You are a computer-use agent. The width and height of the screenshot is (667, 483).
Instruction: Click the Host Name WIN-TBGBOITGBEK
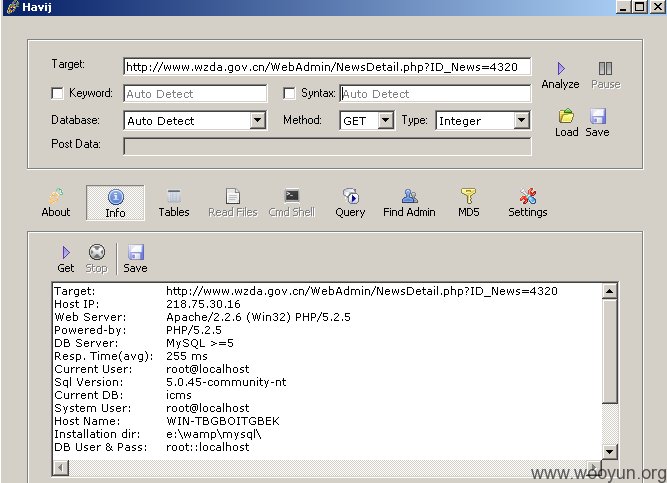[223, 421]
